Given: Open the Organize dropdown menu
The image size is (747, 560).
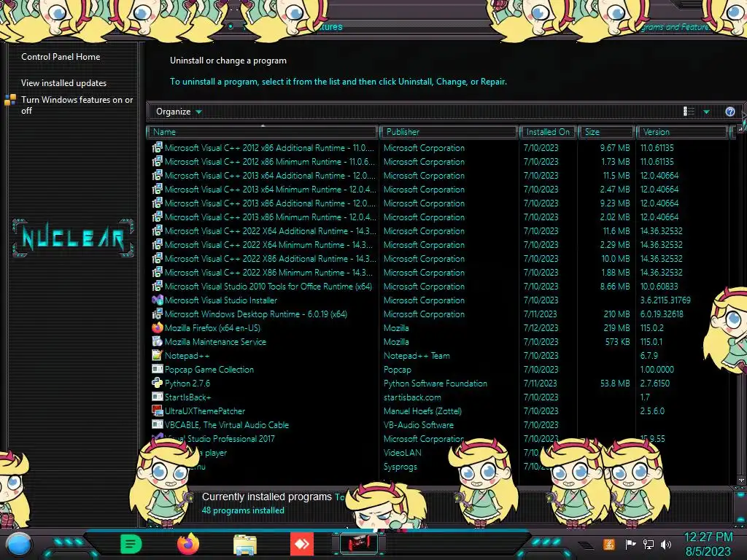Looking at the screenshot, I should pos(179,112).
